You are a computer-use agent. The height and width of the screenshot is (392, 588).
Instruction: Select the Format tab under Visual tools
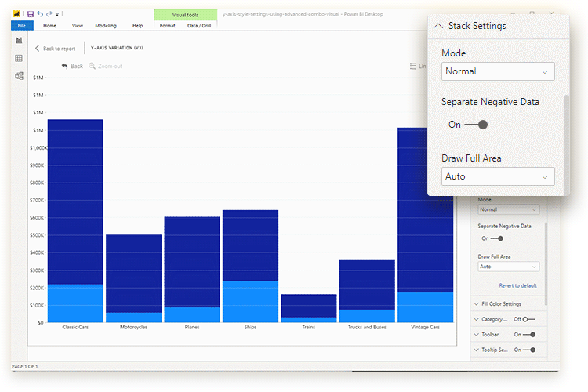pos(167,26)
